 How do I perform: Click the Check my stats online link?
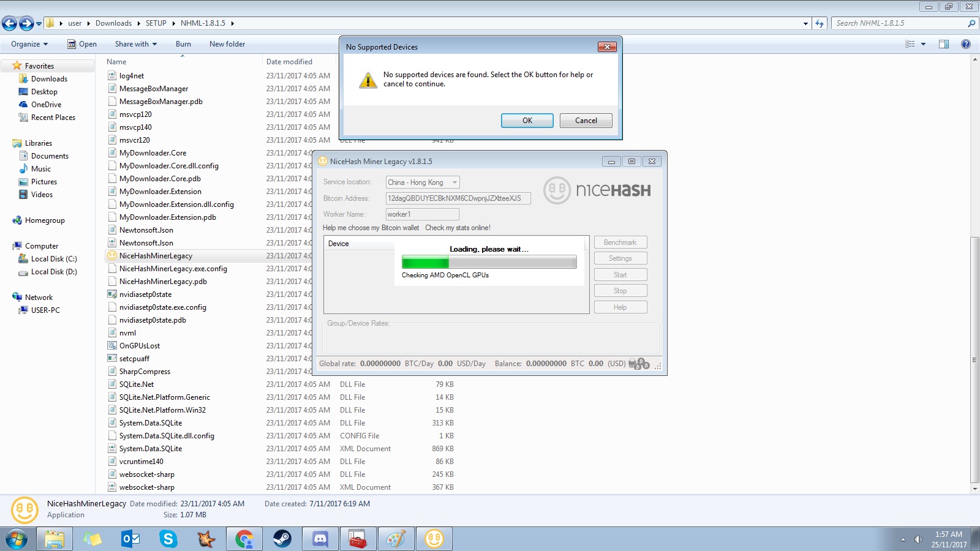[458, 228]
